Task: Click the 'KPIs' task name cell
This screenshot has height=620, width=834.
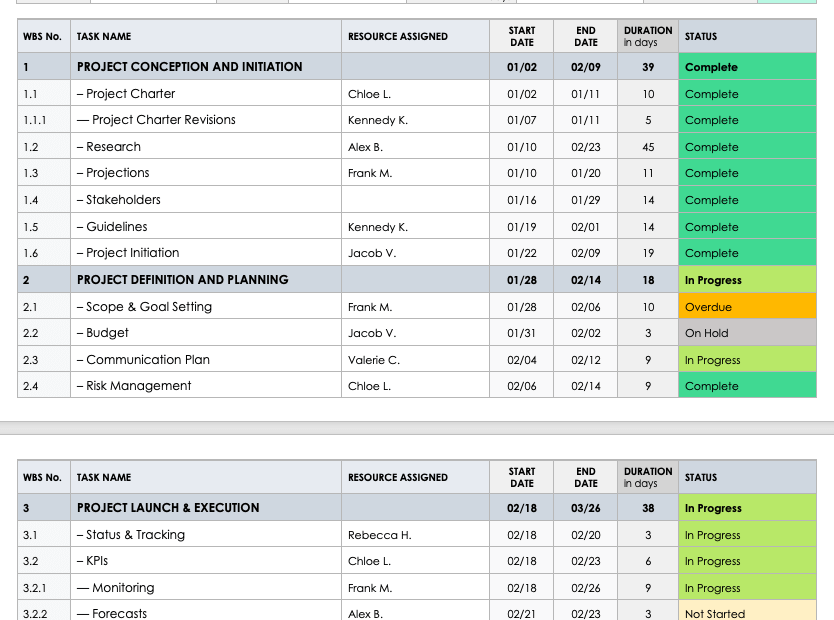Action: [206, 561]
